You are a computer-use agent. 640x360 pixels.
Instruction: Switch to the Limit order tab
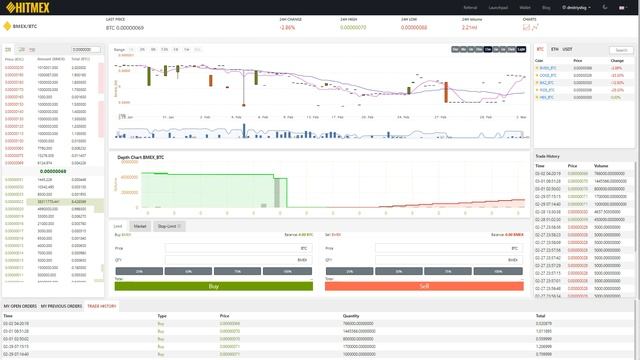tap(118, 226)
